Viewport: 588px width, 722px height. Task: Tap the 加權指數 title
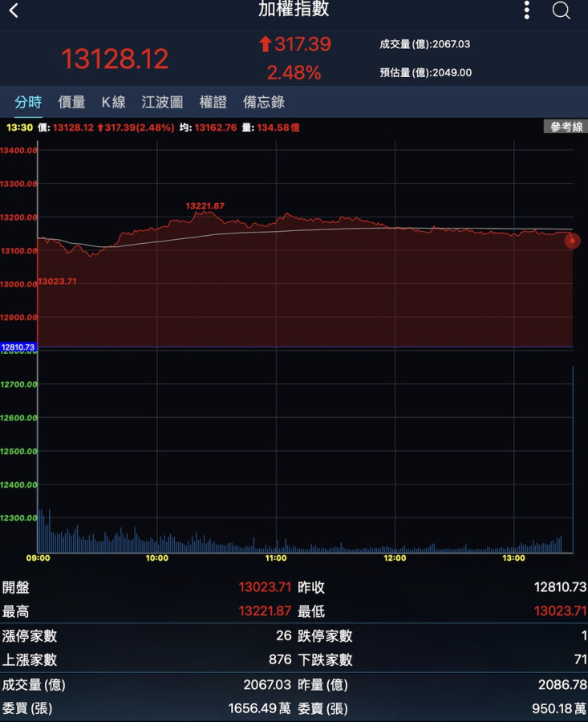[x=294, y=9]
